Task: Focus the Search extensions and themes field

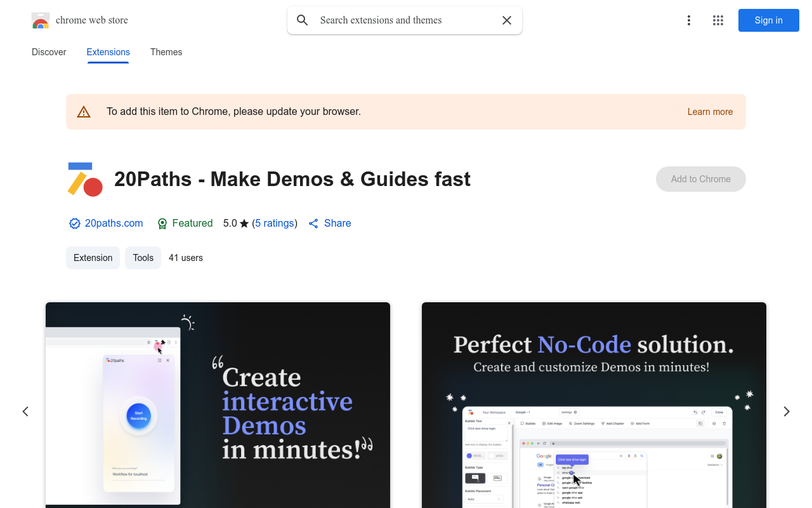Action: [x=406, y=20]
